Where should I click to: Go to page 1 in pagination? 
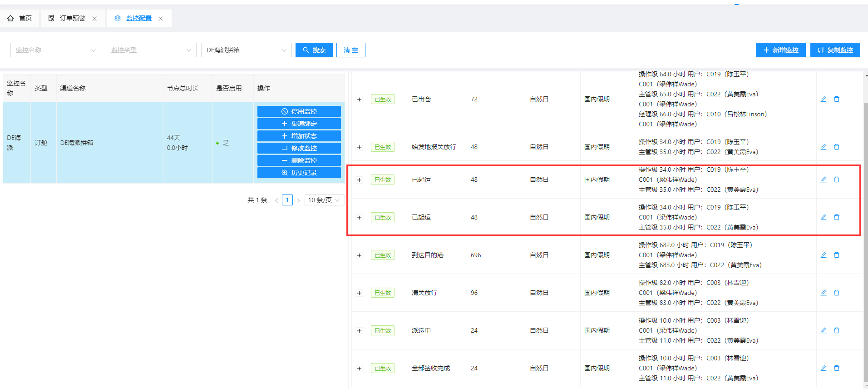click(x=287, y=200)
